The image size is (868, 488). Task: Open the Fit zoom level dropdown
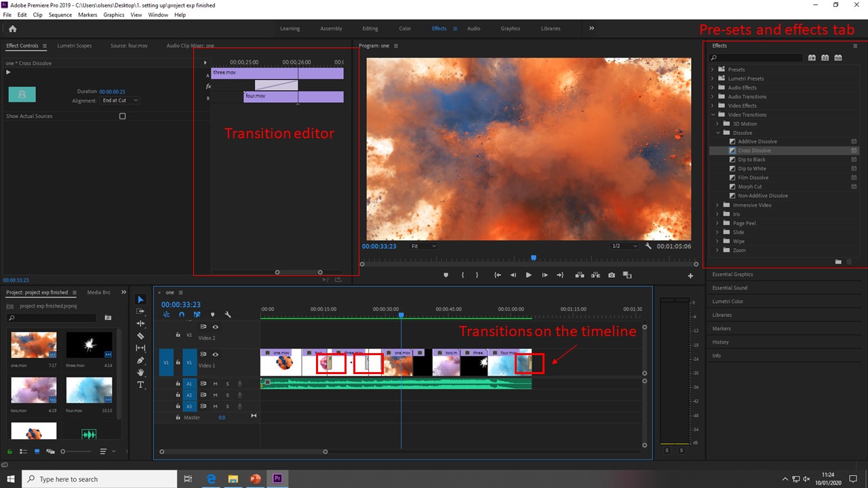[x=423, y=246]
